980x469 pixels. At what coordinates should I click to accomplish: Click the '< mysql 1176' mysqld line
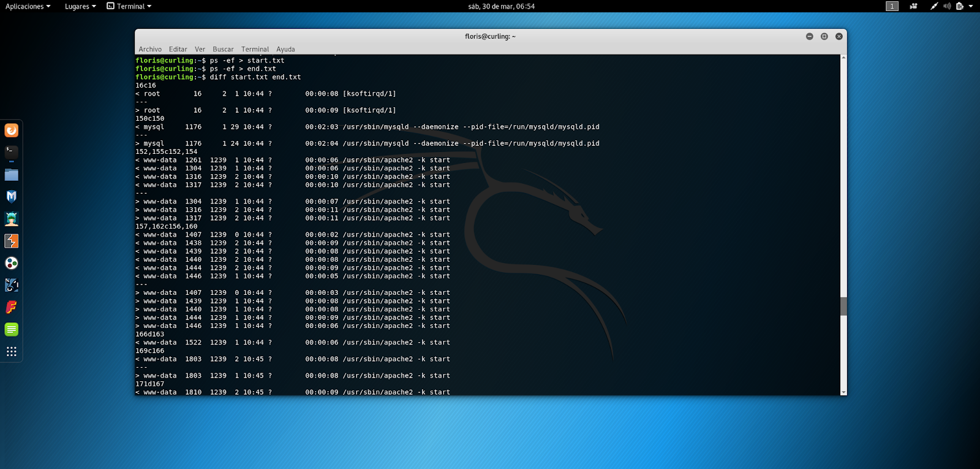coord(367,127)
